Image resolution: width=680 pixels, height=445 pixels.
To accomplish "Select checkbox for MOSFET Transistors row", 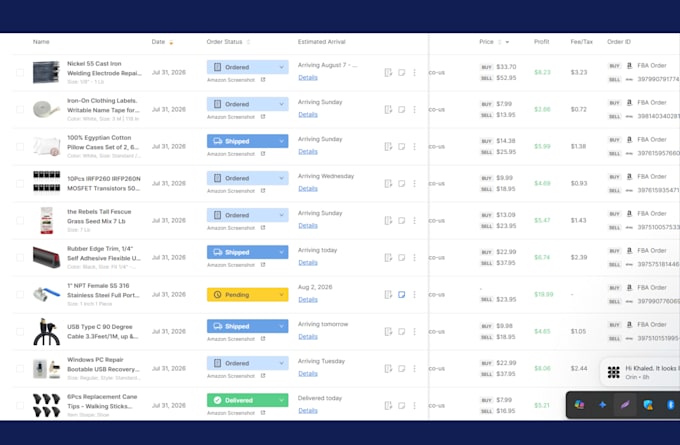I will (20, 183).
